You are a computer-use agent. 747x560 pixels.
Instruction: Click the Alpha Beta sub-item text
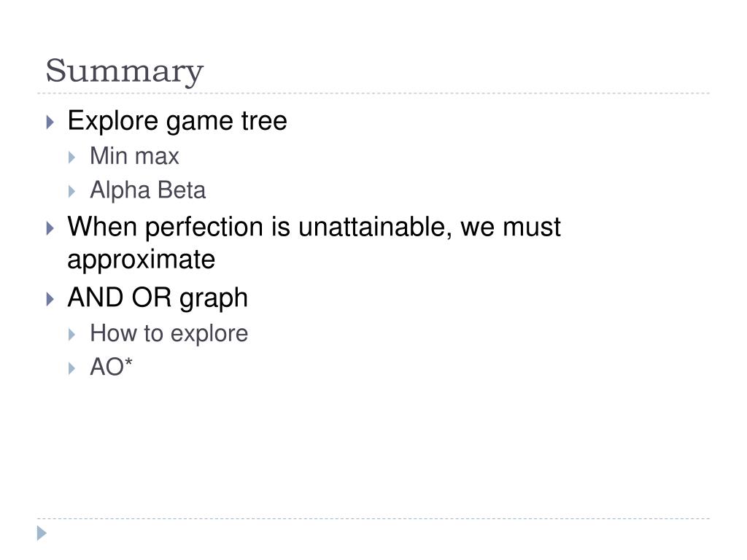point(147,190)
